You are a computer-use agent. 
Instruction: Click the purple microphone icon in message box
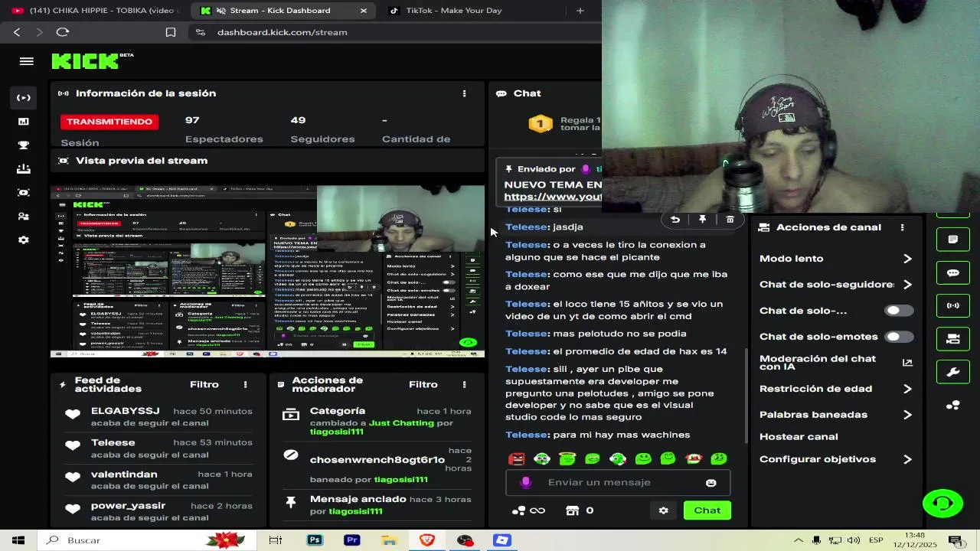[x=525, y=482]
